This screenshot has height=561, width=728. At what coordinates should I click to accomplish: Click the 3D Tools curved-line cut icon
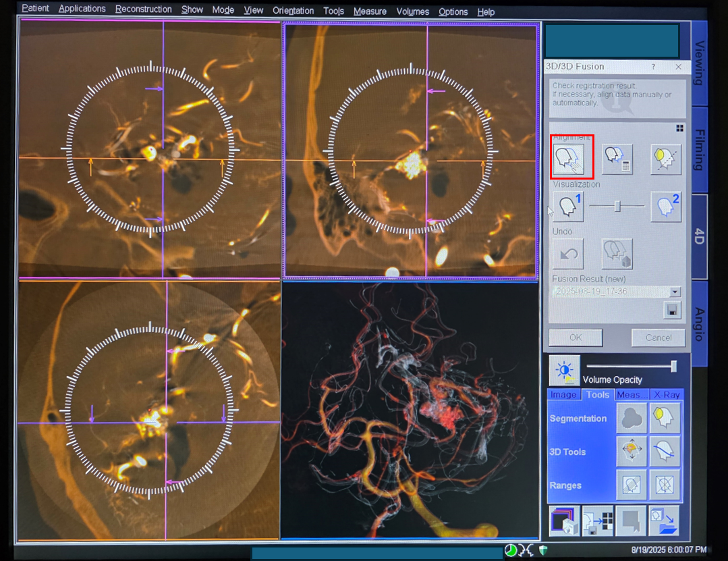(x=665, y=451)
